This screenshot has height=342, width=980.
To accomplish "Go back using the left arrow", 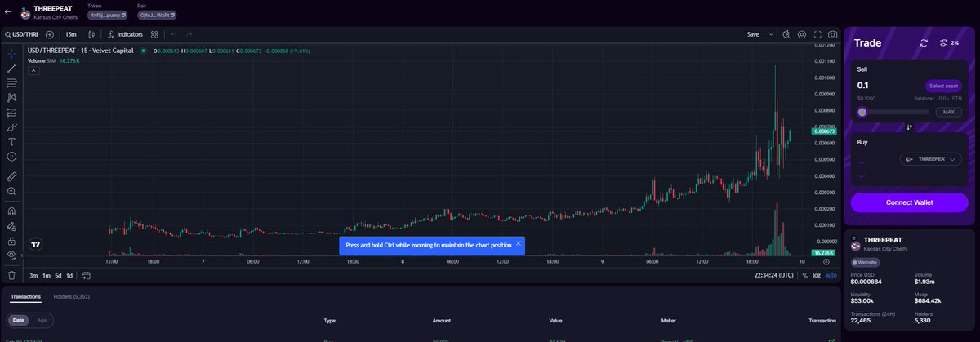I will tap(8, 12).
